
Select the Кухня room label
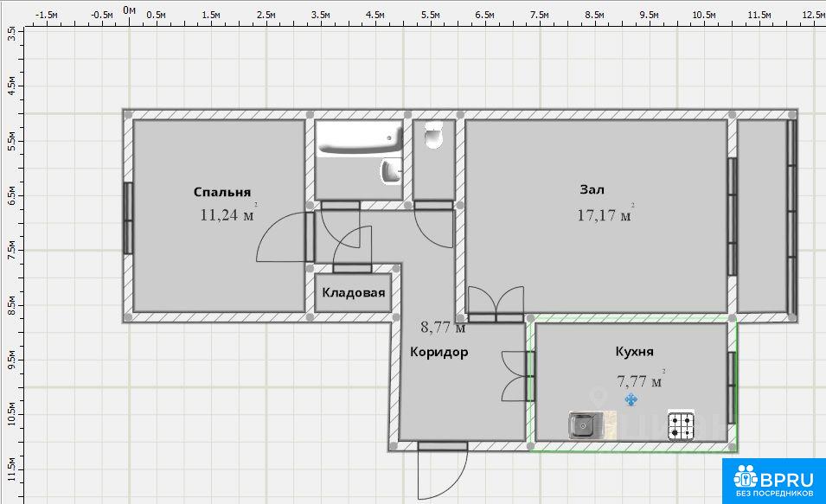tap(634, 352)
